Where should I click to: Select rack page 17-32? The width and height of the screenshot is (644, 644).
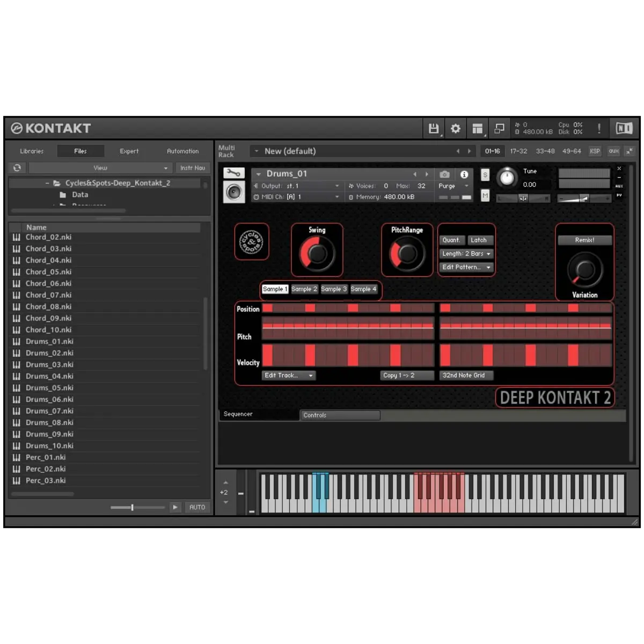[x=518, y=151]
